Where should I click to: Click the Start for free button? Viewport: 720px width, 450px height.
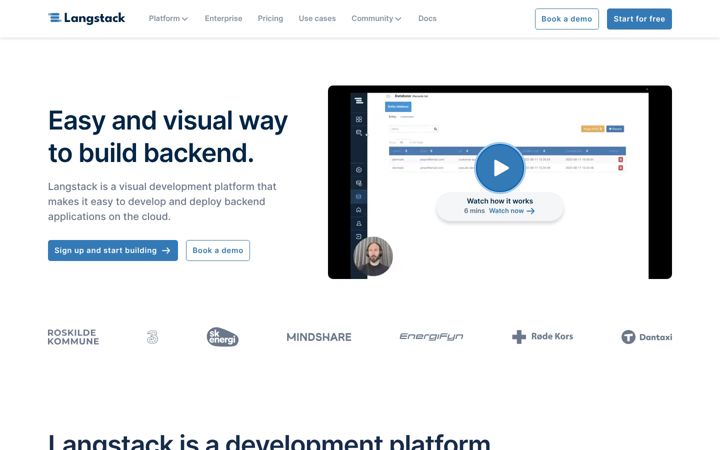coord(639,19)
